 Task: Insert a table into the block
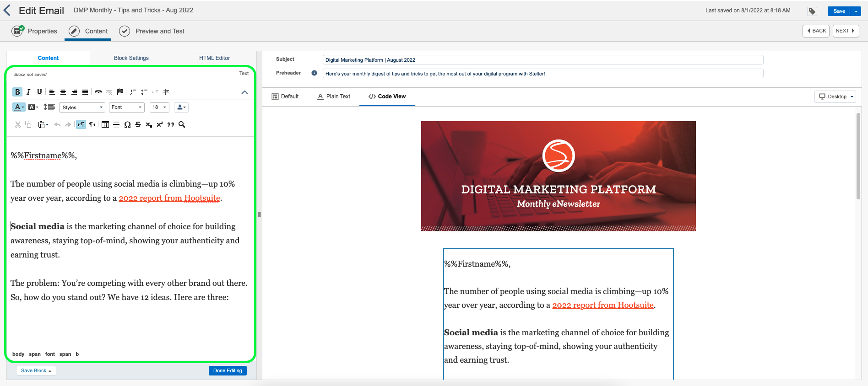pyautogui.click(x=105, y=124)
